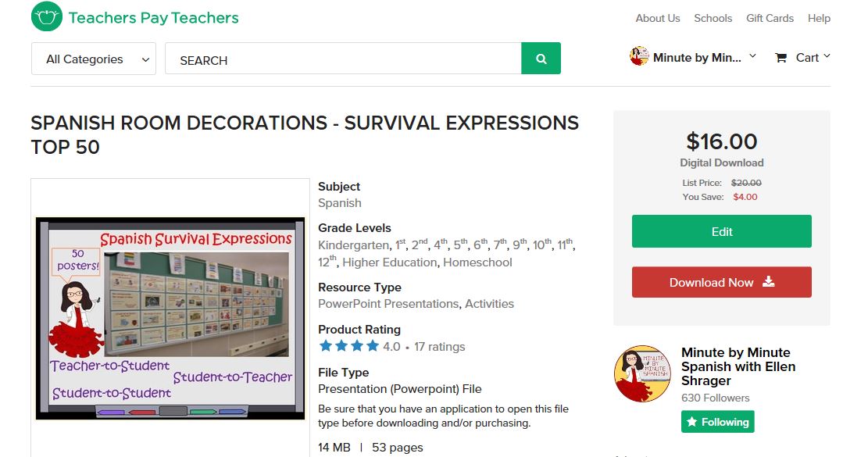Screen dimensions: 868x457
Task: Toggle the Following store button
Action: coord(717,422)
